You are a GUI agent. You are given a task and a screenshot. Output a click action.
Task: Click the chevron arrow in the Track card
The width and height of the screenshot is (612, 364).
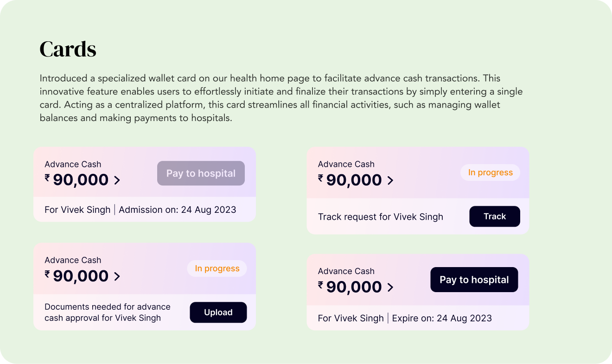point(390,180)
